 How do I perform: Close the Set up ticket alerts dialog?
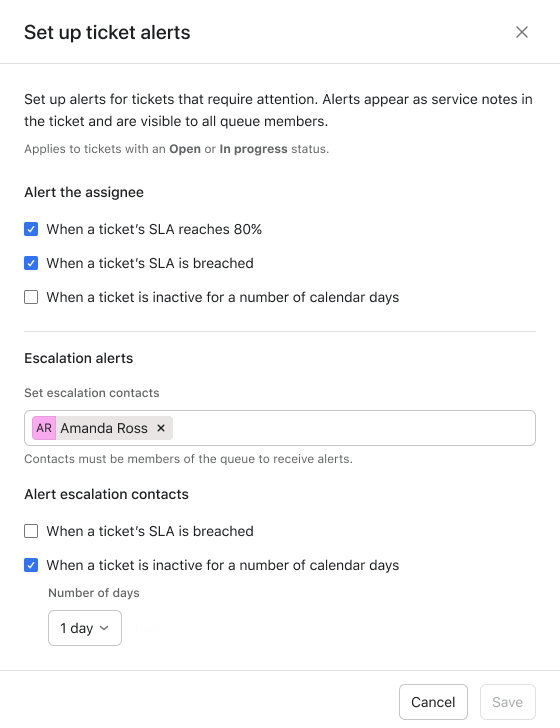point(522,32)
